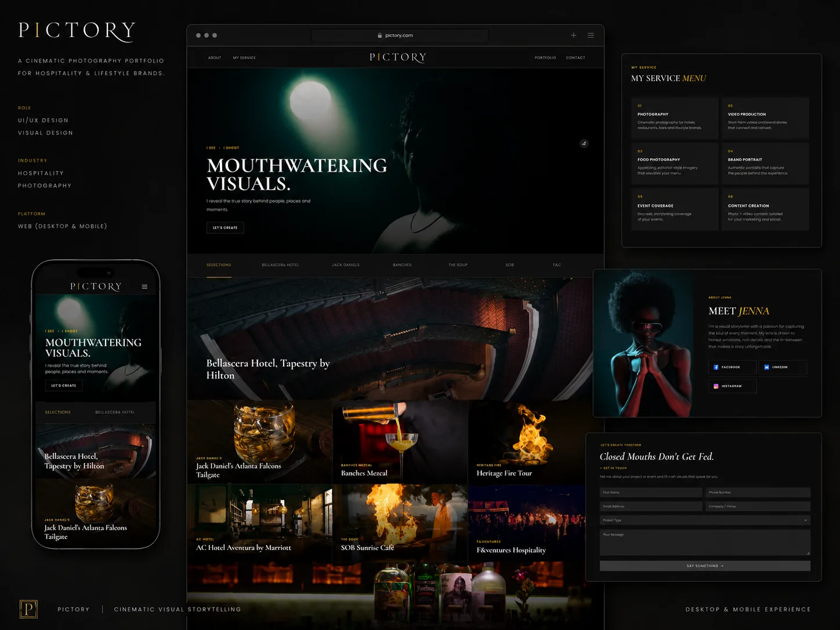Open Jenna's Instagram button
This screenshot has width=840, height=630.
[x=732, y=386]
